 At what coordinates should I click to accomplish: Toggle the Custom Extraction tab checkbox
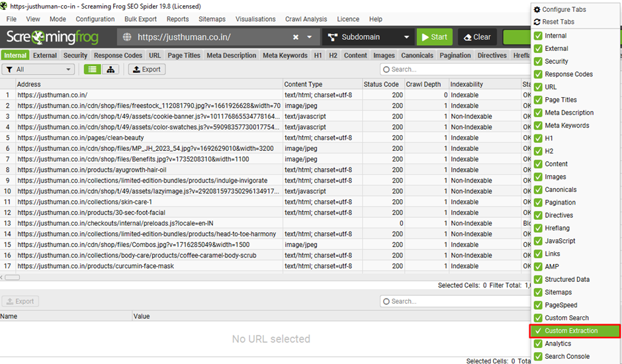pyautogui.click(x=539, y=331)
